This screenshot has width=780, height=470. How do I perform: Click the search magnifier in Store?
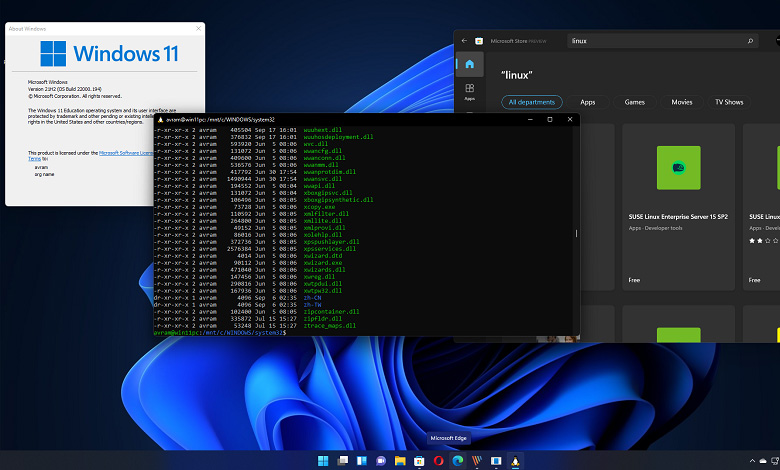point(750,41)
